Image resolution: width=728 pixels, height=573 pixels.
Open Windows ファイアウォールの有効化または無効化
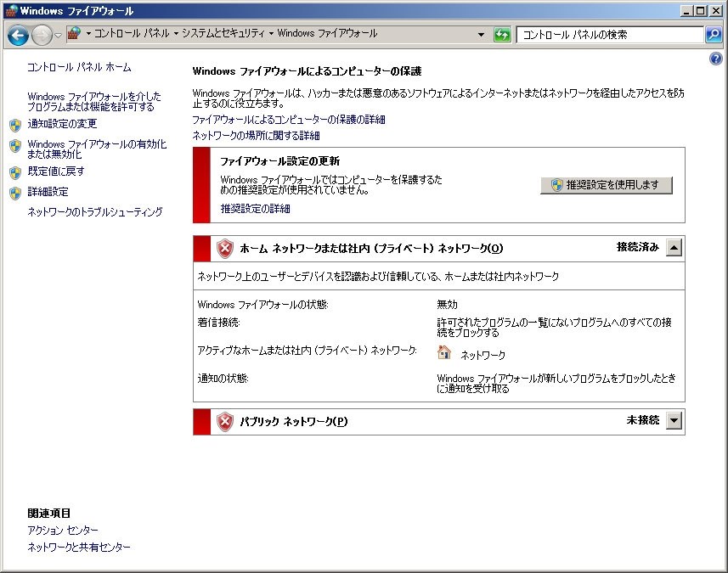click(97, 149)
